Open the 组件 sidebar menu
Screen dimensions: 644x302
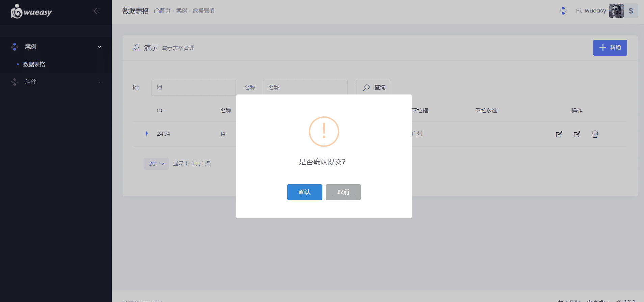coord(56,82)
